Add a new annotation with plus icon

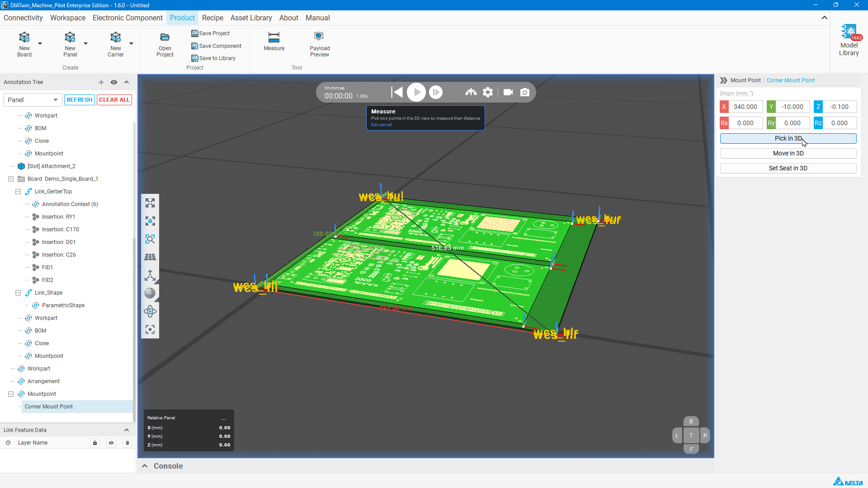101,82
